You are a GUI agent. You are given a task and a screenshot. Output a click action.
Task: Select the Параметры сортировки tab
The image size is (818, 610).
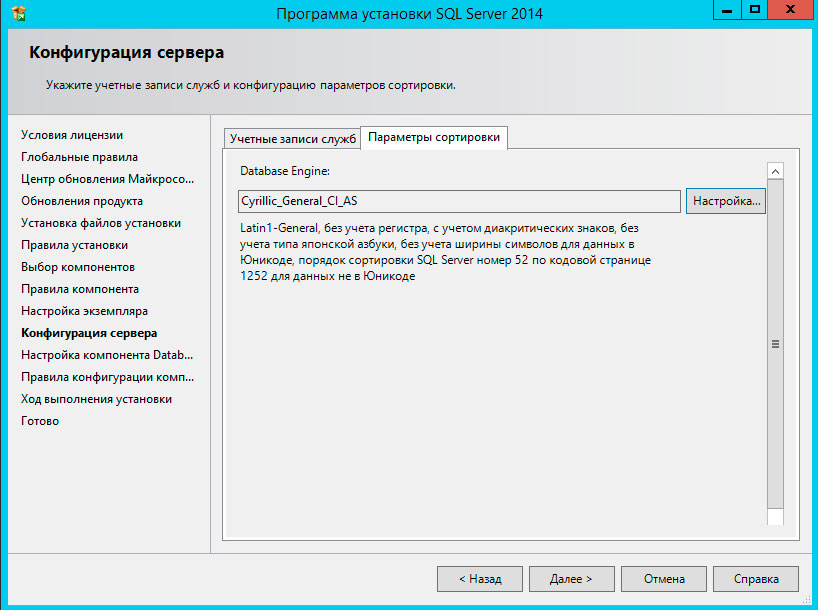pos(434,137)
